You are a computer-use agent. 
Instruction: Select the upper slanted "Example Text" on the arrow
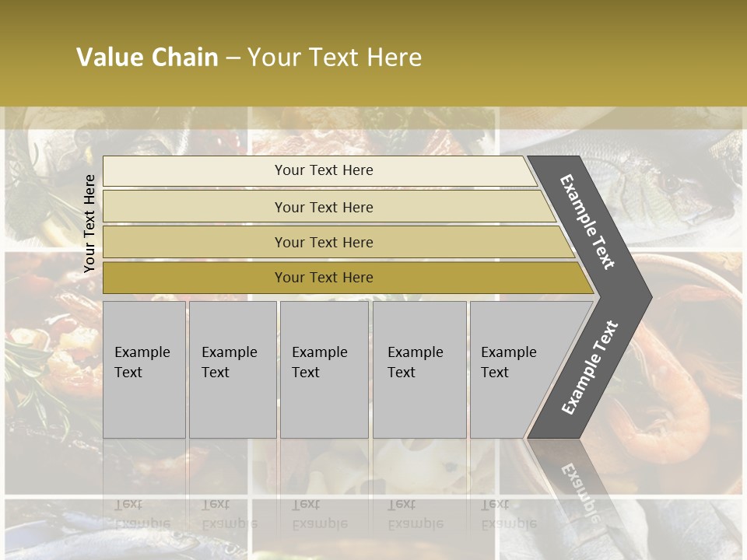coord(588,222)
